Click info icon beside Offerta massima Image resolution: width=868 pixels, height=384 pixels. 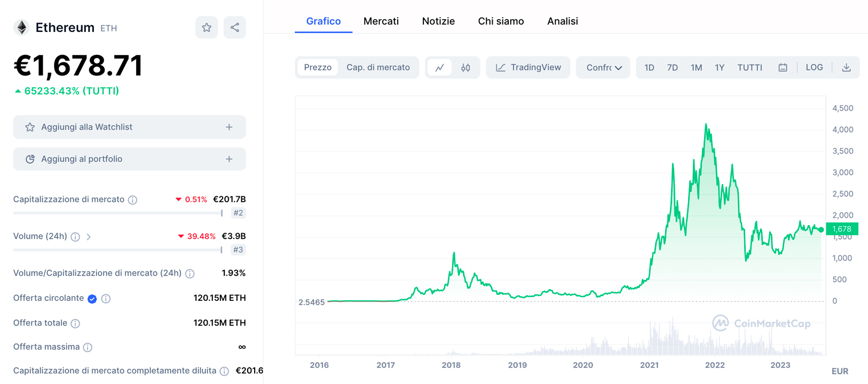[x=88, y=348]
